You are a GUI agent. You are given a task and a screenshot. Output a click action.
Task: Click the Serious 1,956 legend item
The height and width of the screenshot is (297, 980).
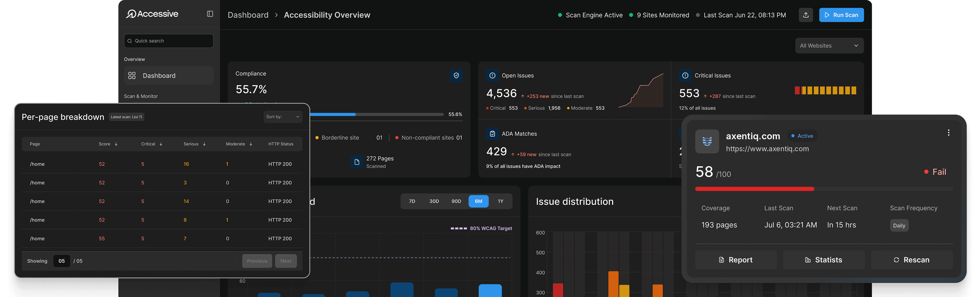coord(542,108)
